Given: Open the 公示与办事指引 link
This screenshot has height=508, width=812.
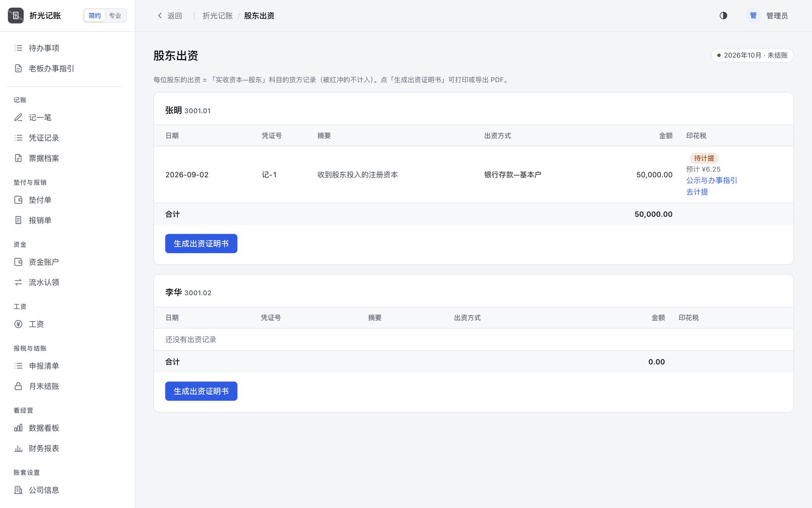Looking at the screenshot, I should [712, 180].
